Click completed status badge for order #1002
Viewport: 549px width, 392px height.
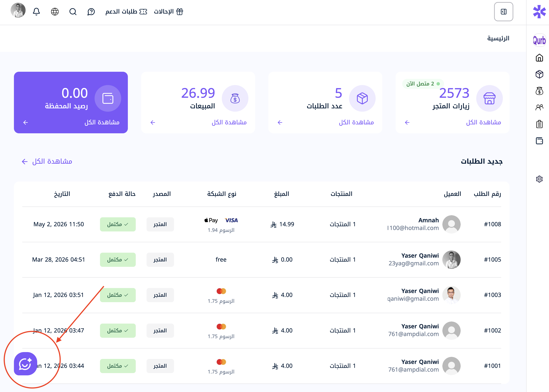[118, 330]
